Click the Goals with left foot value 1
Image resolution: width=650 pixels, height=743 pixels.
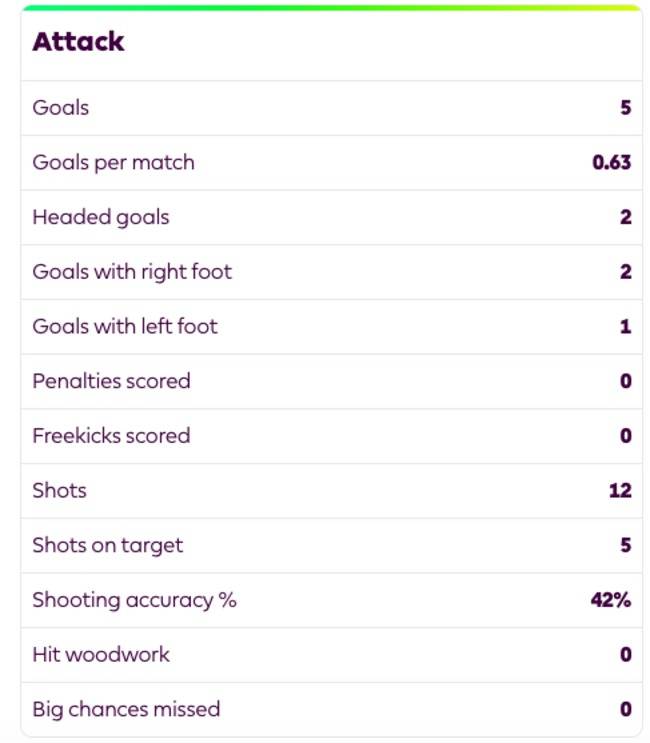626,326
